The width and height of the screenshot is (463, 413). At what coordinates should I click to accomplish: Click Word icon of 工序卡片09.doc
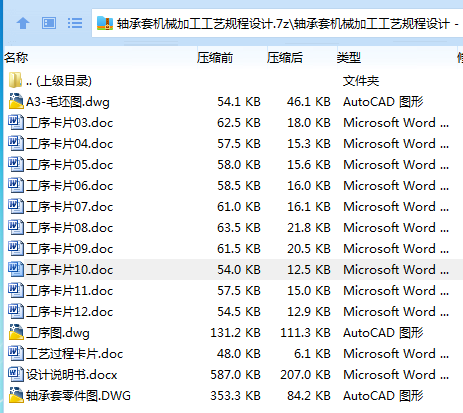coord(16,248)
